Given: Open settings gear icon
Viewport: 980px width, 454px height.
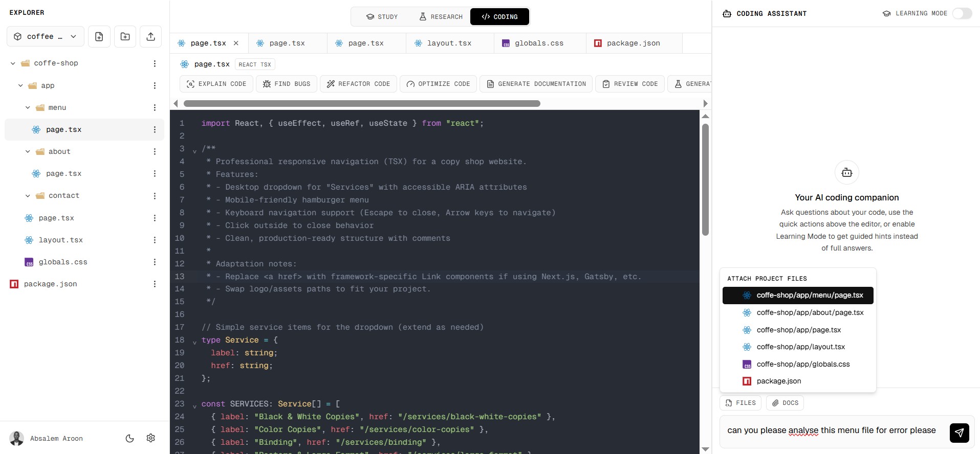Looking at the screenshot, I should click(x=150, y=438).
